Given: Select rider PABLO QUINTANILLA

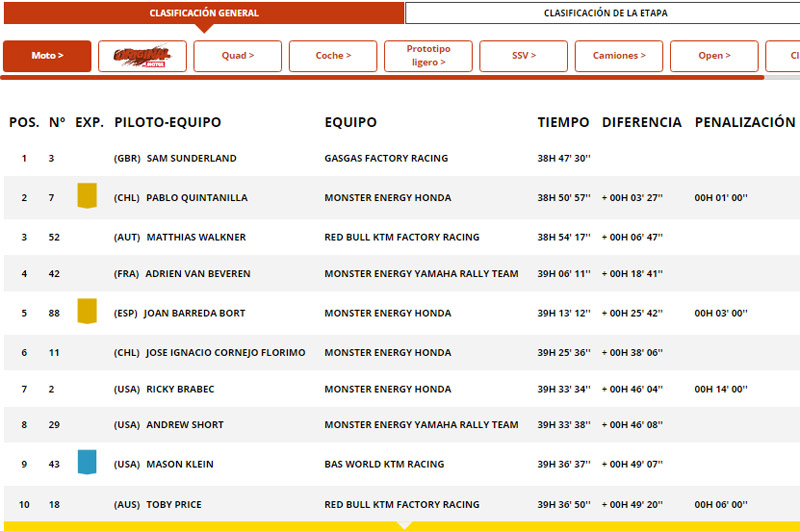Looking at the screenshot, I should (197, 197).
